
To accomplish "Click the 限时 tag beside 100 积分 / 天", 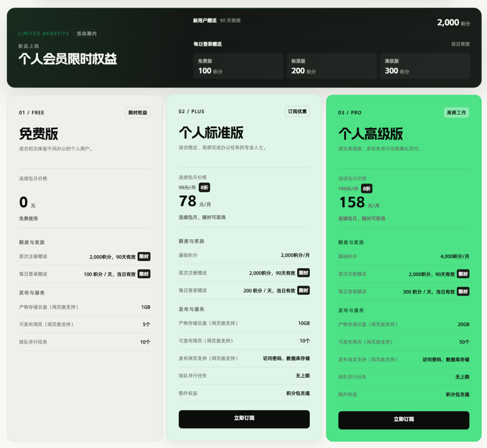I will tap(144, 274).
